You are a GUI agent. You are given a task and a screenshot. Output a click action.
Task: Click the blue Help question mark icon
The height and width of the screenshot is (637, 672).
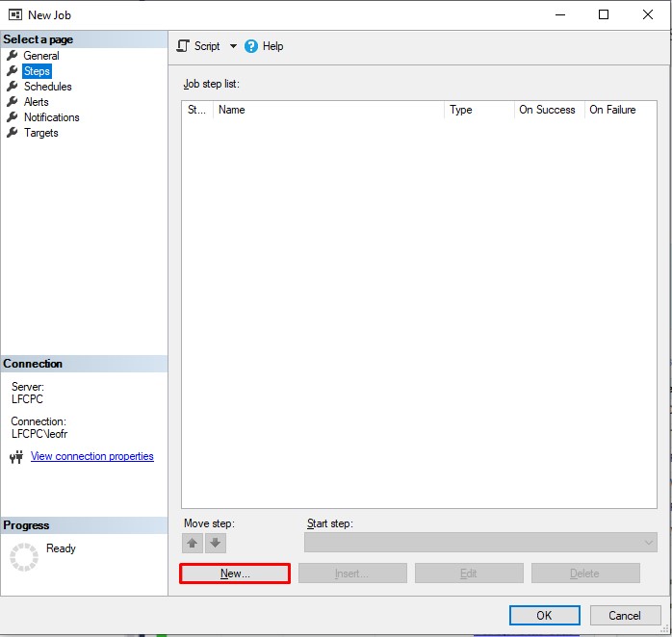click(x=251, y=46)
